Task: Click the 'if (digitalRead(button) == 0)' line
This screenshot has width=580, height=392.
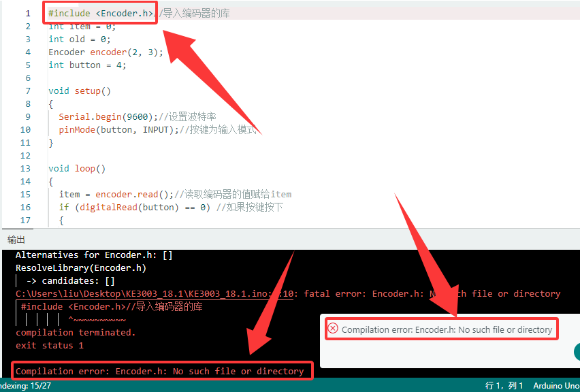Action: point(171,208)
